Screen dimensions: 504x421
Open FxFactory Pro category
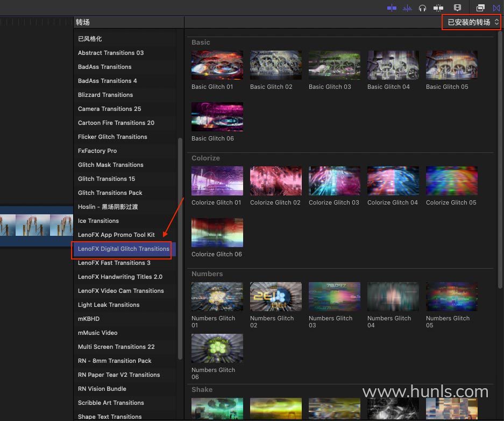[x=97, y=151]
